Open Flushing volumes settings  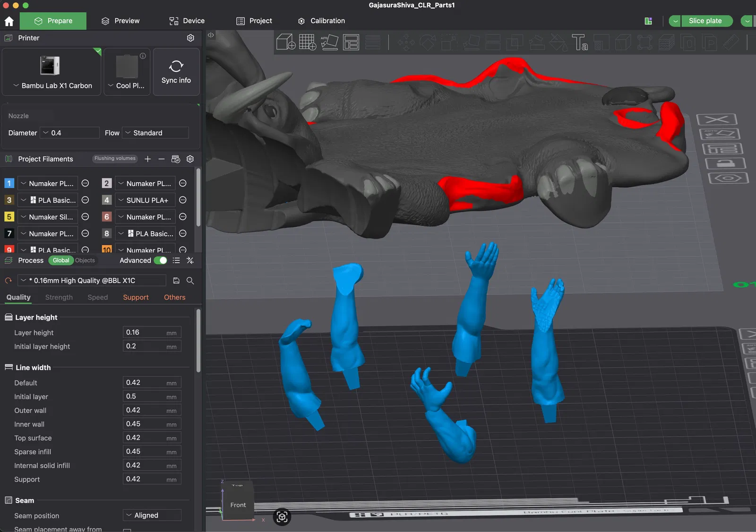(115, 159)
